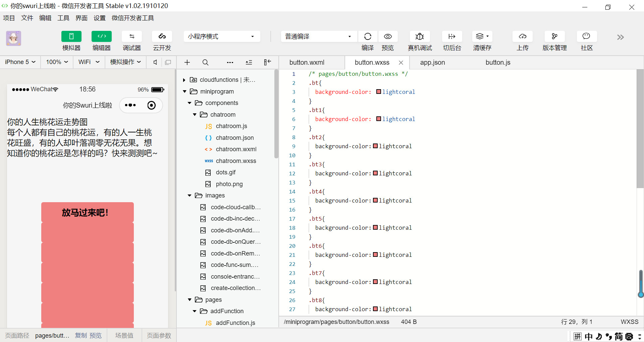Toggle the simulator panel button
The height and width of the screenshot is (342, 644).
tap(71, 37)
